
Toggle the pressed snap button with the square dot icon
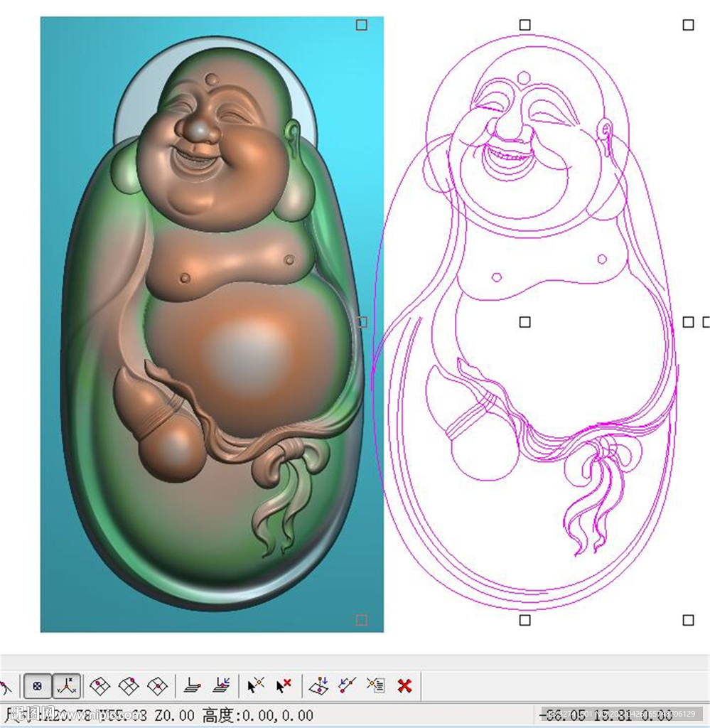tap(38, 687)
